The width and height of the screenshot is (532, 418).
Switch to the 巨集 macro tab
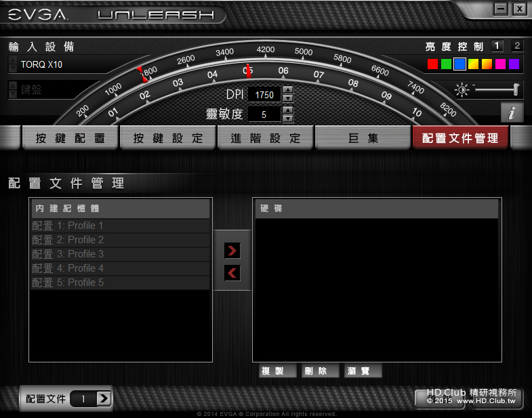point(363,138)
